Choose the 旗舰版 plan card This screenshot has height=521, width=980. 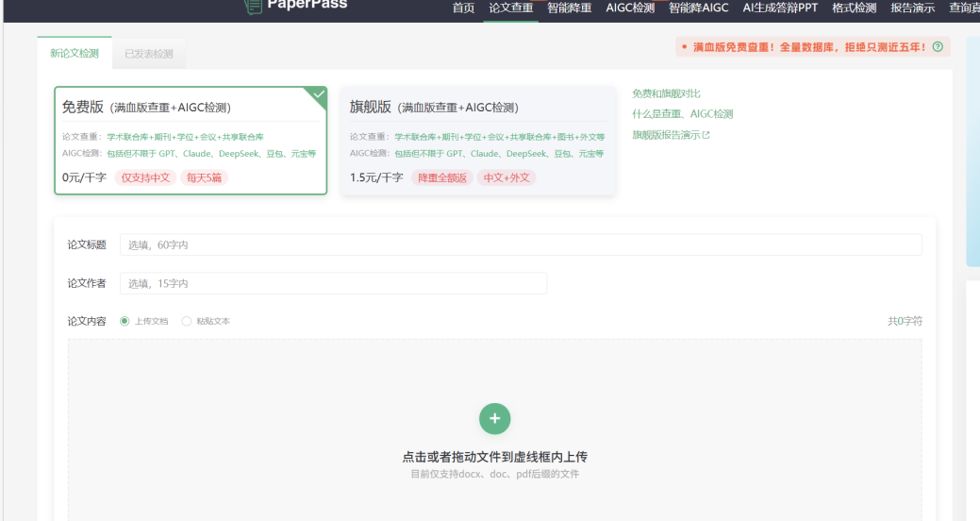pos(478,141)
